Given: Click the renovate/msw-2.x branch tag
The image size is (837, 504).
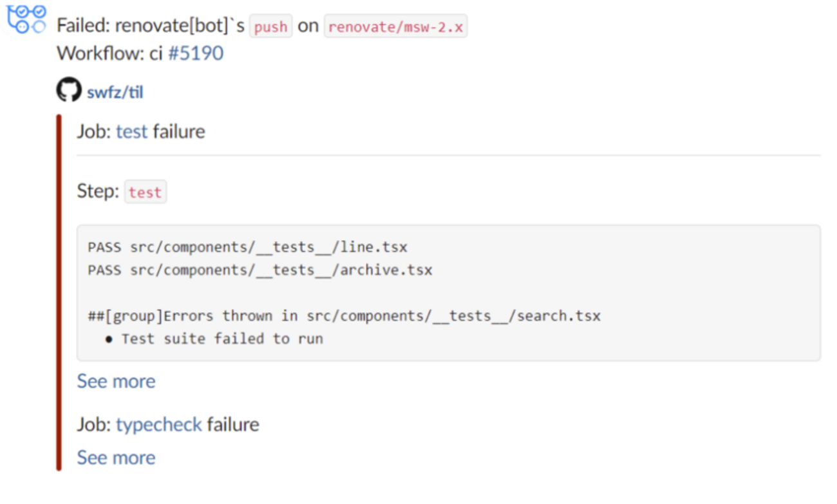Looking at the screenshot, I should tap(395, 27).
